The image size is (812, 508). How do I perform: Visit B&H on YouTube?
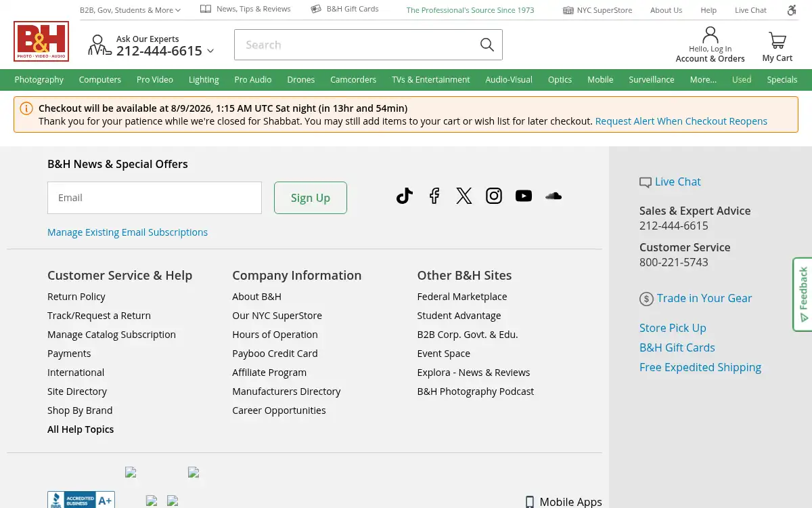pyautogui.click(x=524, y=196)
